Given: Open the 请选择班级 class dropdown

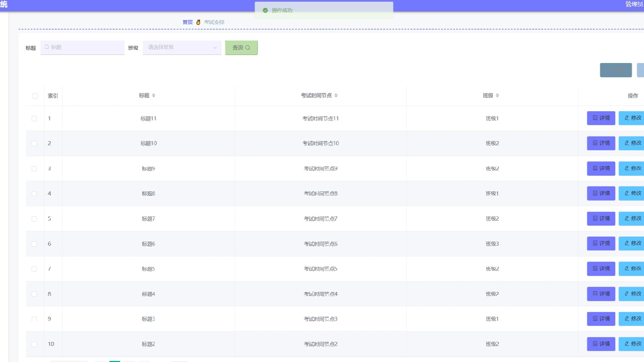Looking at the screenshot, I should click(x=182, y=47).
